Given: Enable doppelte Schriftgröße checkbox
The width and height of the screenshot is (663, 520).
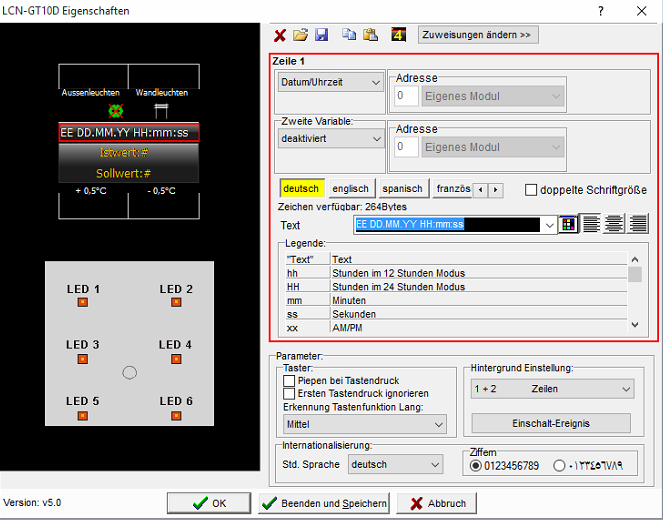Looking at the screenshot, I should click(x=531, y=190).
